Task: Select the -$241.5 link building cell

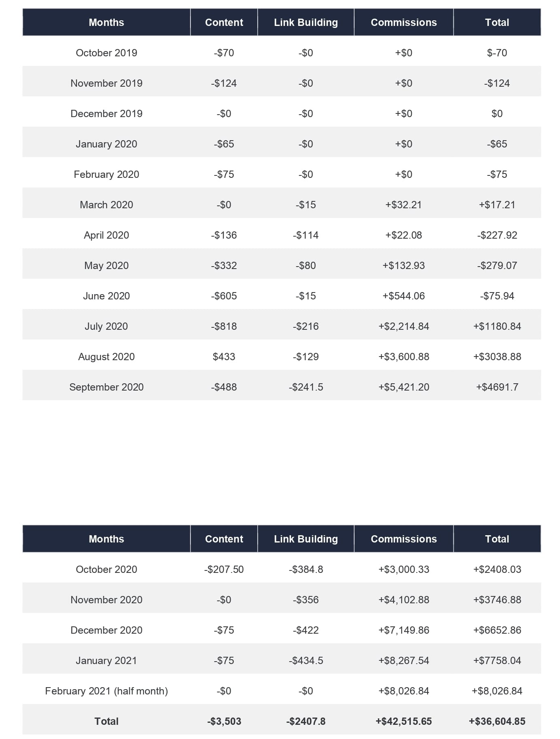Action: tap(306, 387)
